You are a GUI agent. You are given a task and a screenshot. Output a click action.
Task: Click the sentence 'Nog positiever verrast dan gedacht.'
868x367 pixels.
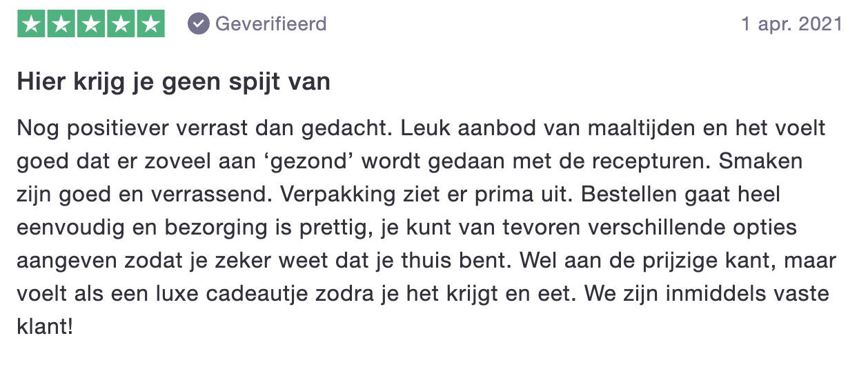coord(197,129)
